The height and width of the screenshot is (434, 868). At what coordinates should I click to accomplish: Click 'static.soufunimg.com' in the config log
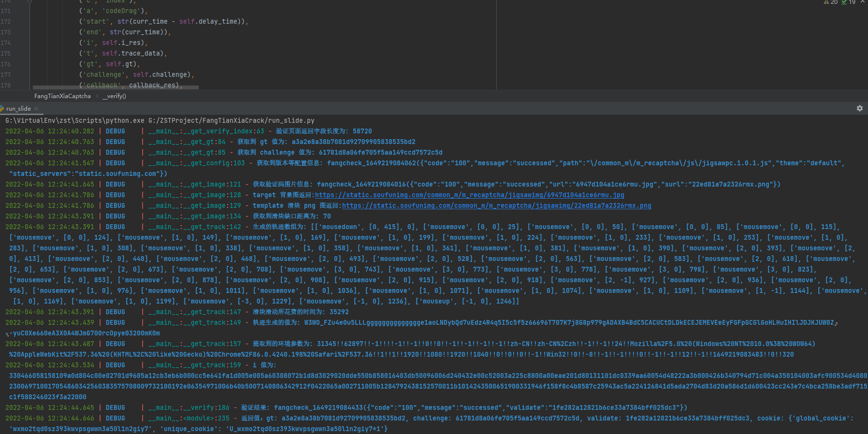coord(117,174)
